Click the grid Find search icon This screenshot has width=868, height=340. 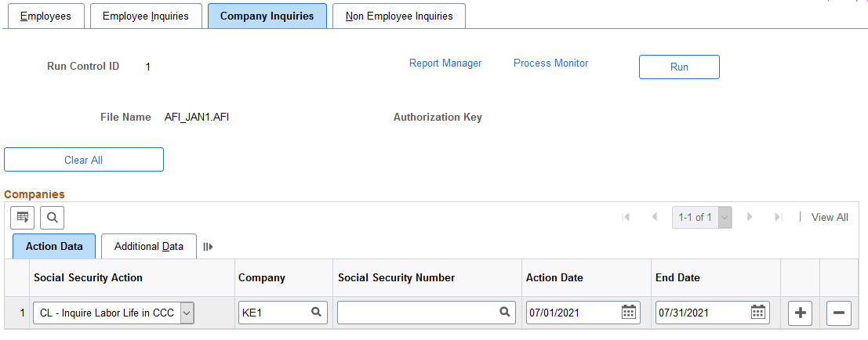point(52,217)
